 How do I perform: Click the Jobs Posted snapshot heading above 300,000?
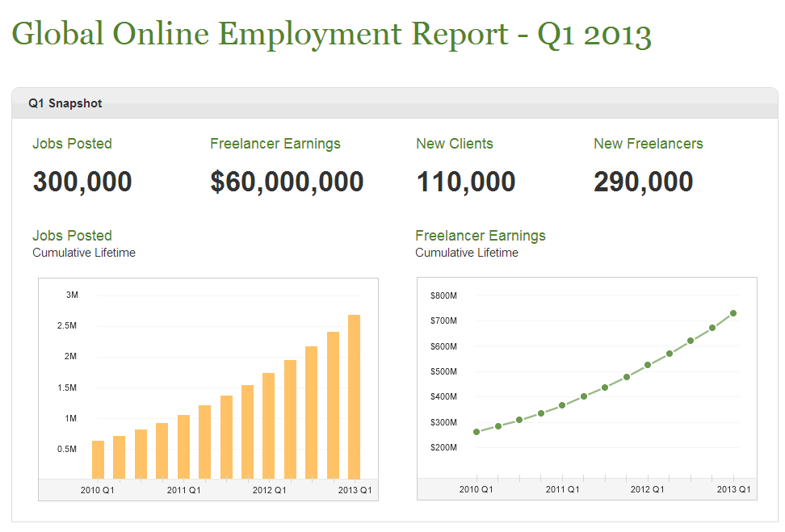click(72, 144)
